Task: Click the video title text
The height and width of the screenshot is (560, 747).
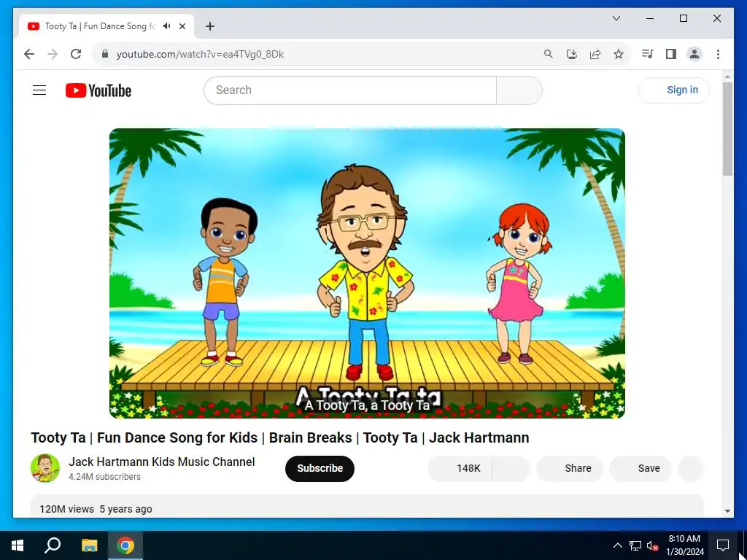Action: pos(279,437)
